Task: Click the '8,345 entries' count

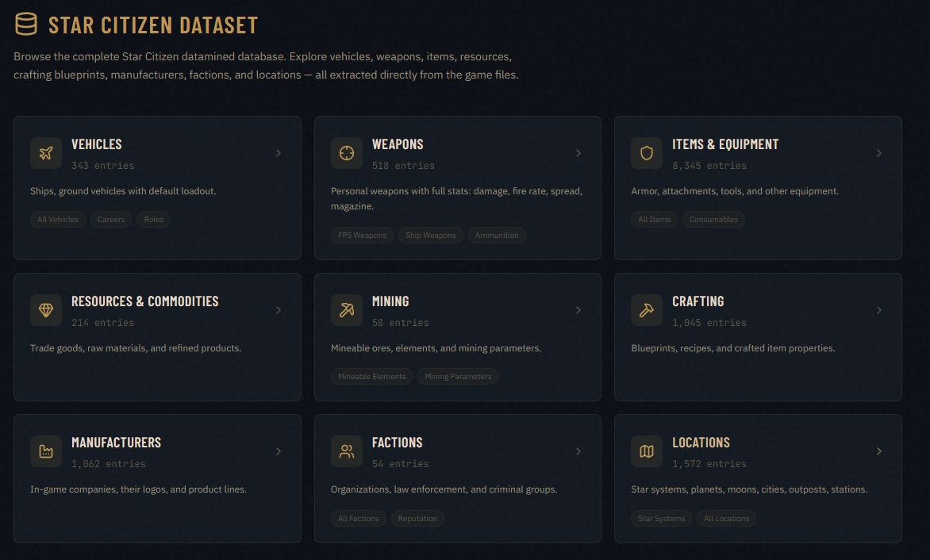Action: coord(709,166)
